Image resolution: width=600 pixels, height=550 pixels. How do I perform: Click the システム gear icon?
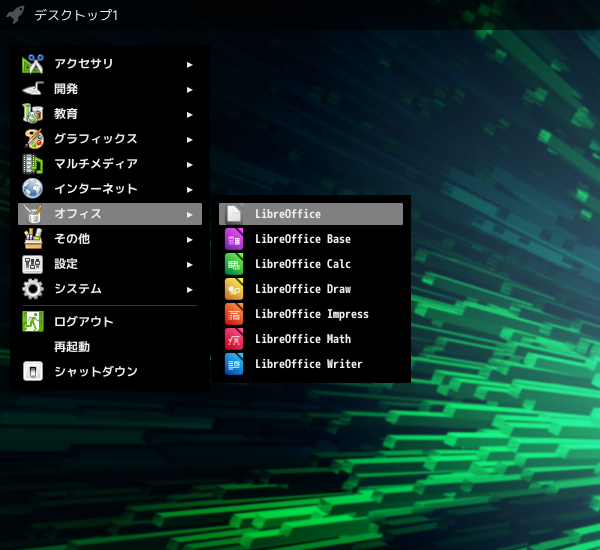[33, 289]
